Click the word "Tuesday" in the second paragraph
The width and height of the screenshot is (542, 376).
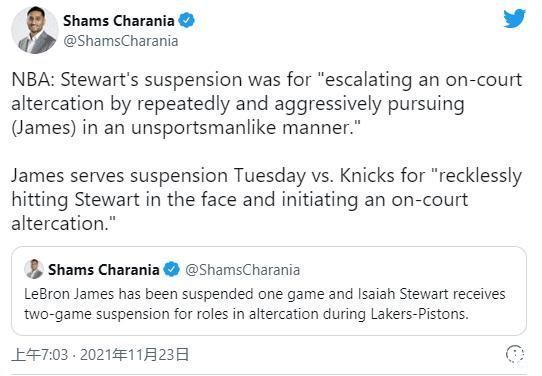coord(270,176)
